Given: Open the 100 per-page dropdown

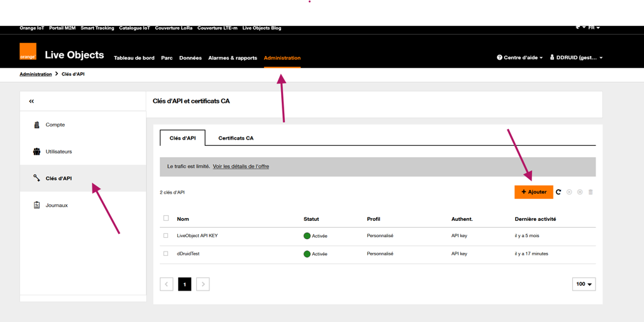Looking at the screenshot, I should coord(584,284).
